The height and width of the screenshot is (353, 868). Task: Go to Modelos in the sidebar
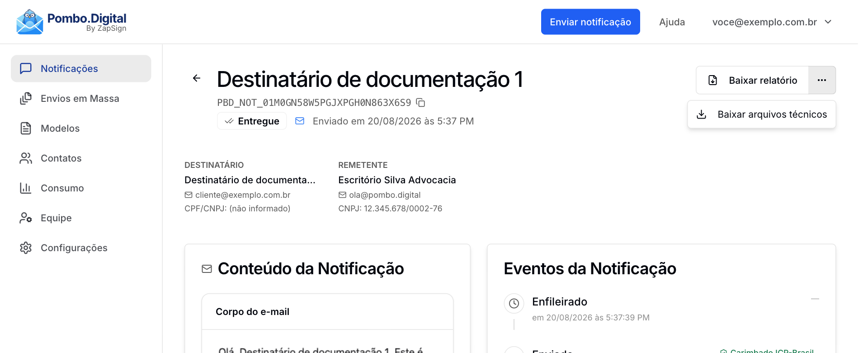[81, 128]
